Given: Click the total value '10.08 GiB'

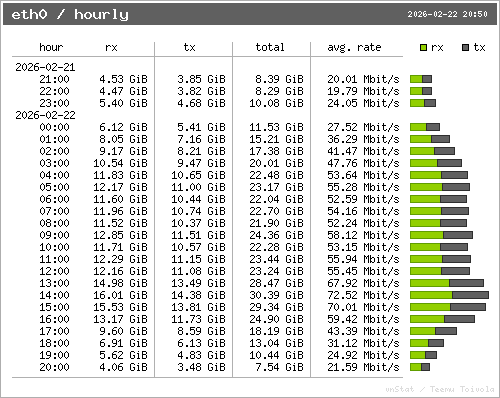Looking at the screenshot, I should pos(276,103).
